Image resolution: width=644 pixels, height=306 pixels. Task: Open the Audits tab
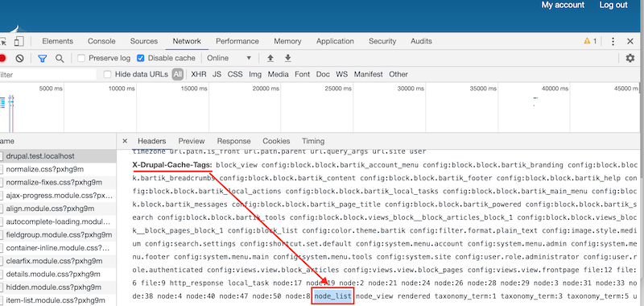click(x=421, y=41)
